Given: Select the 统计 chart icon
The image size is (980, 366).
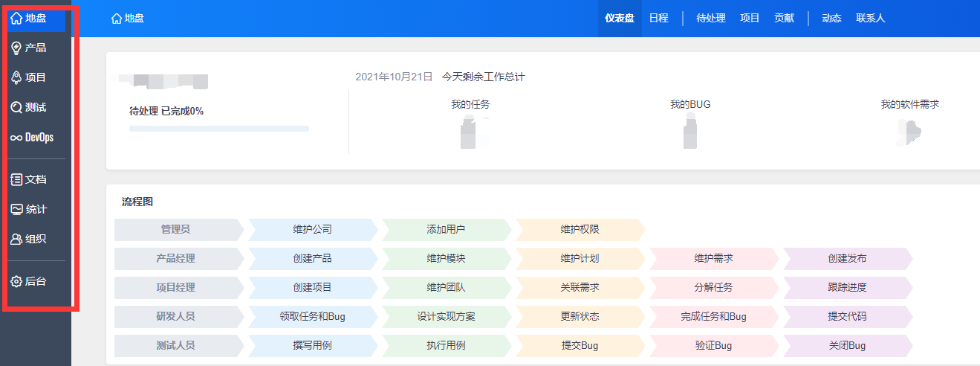Looking at the screenshot, I should pyautogui.click(x=16, y=210).
